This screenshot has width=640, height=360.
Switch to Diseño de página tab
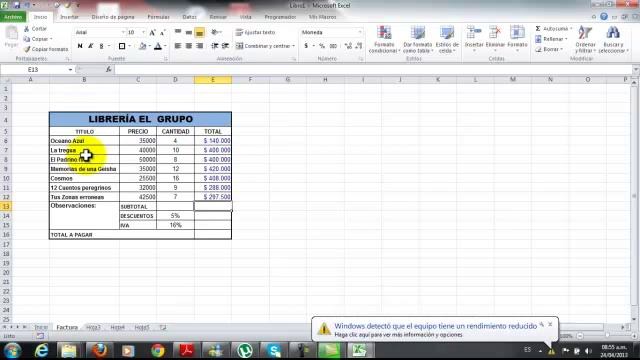point(113,17)
